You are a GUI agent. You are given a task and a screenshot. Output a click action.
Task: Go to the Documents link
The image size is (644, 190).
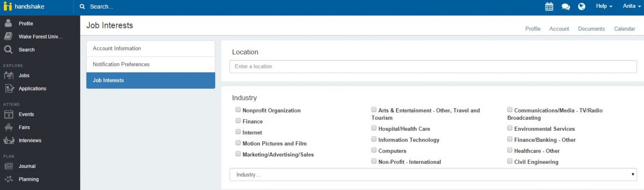click(x=591, y=28)
